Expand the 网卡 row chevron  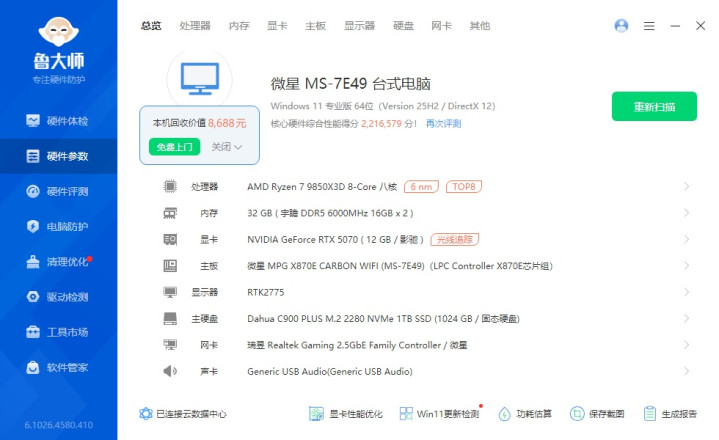pos(686,345)
